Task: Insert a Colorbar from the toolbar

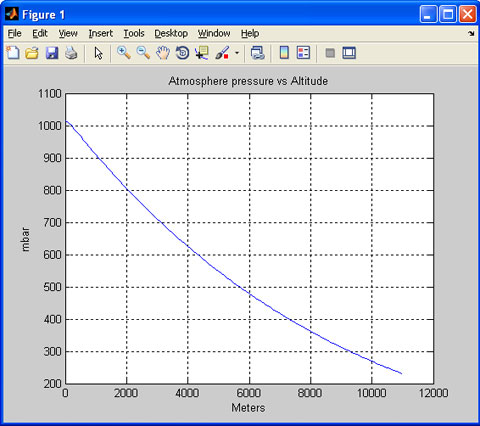Action: (284, 53)
